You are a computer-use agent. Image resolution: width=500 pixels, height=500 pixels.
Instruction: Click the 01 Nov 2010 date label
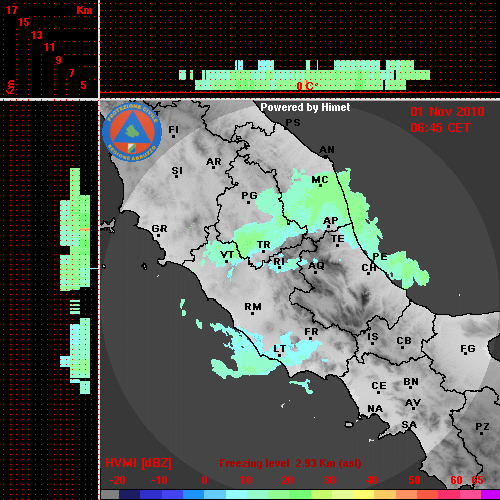[x=447, y=112]
